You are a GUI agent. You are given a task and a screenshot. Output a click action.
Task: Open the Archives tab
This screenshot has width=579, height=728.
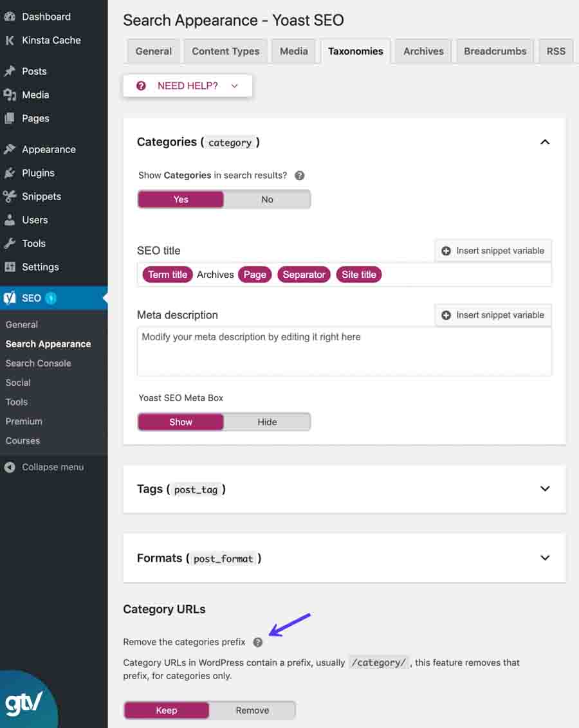[x=423, y=51]
